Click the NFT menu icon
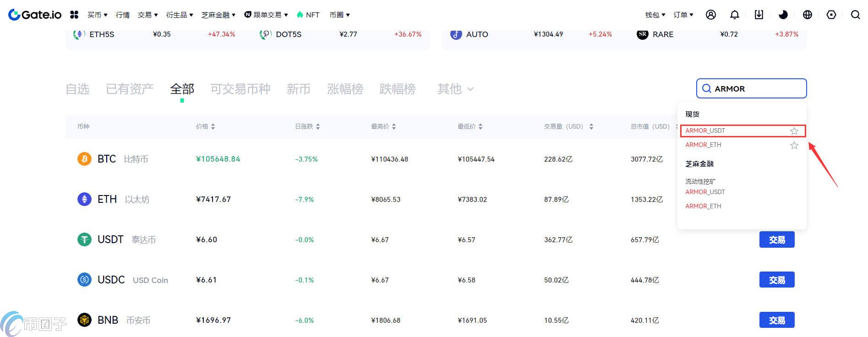The image size is (868, 337). click(300, 15)
